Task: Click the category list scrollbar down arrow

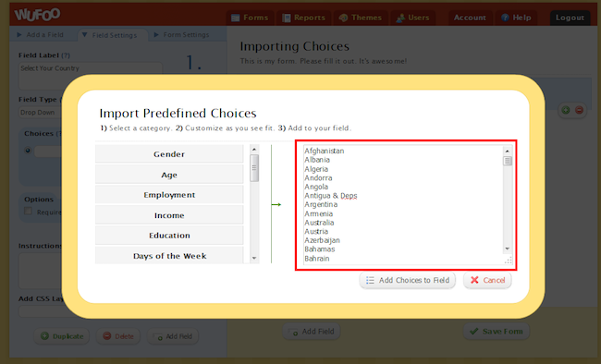Action: tap(254, 259)
